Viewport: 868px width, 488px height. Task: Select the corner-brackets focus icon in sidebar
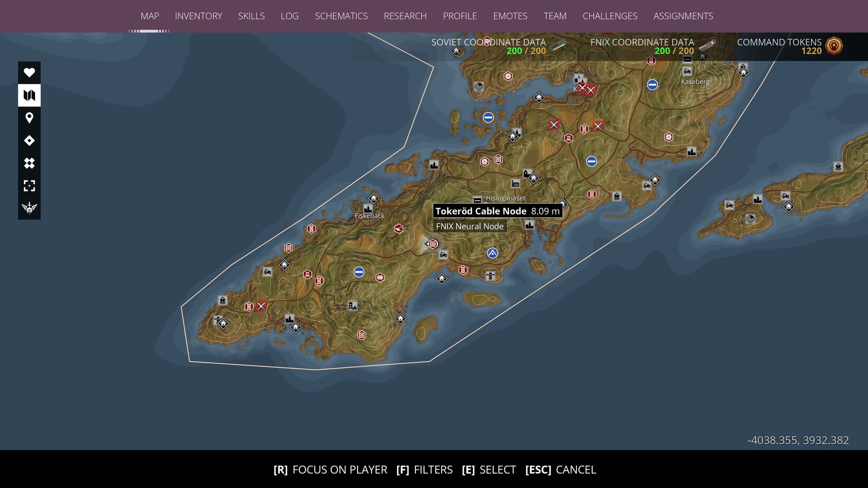(29, 186)
